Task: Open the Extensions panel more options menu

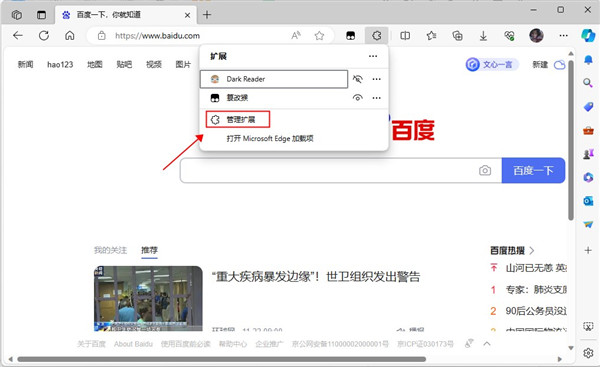Action: [x=373, y=56]
